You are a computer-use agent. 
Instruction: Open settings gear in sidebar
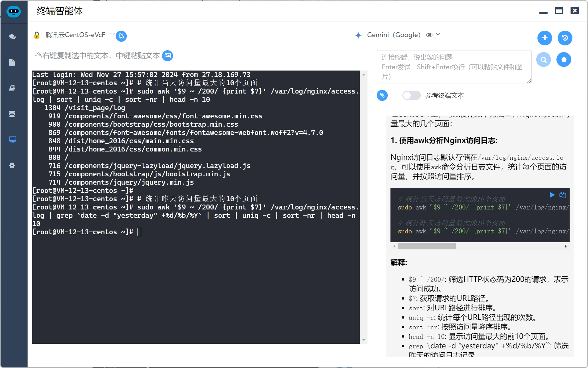tap(12, 166)
